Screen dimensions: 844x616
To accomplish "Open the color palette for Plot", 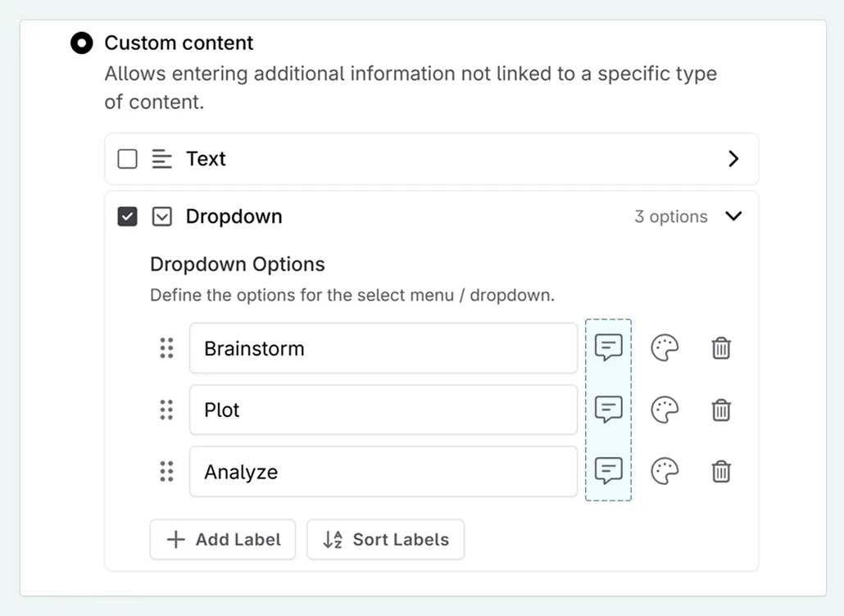I will tap(665, 410).
